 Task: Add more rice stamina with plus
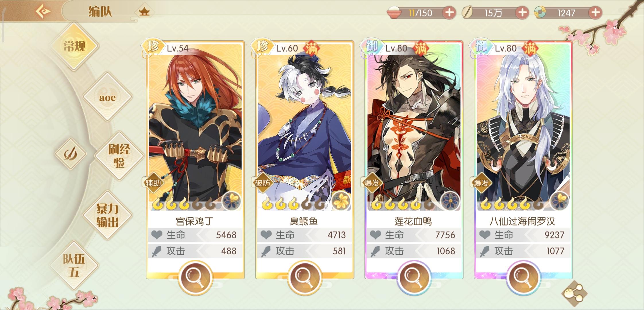[449, 13]
